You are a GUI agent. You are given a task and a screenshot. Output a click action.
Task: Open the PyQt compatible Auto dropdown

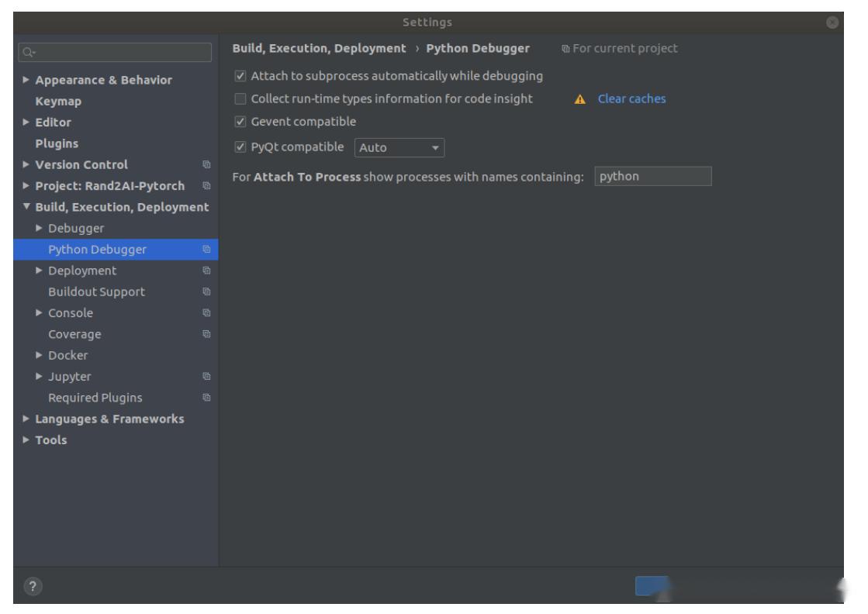click(x=399, y=147)
